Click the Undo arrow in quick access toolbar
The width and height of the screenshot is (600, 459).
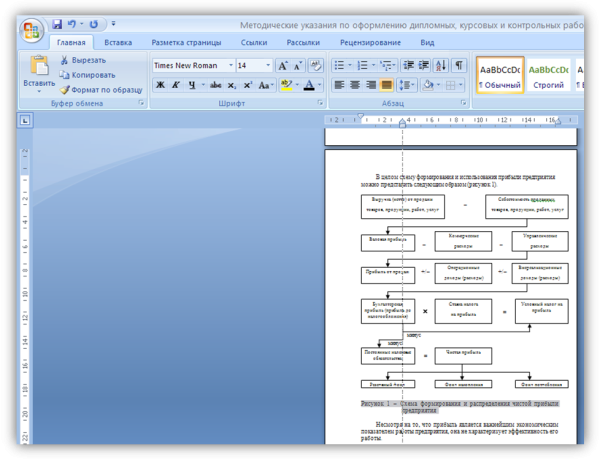pyautogui.click(x=72, y=23)
